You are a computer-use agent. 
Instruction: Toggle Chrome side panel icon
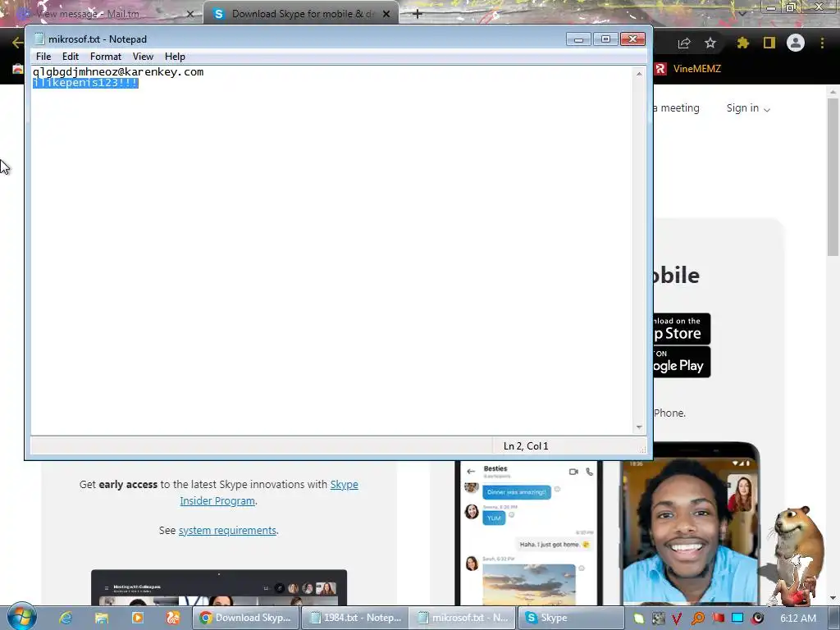coord(769,43)
